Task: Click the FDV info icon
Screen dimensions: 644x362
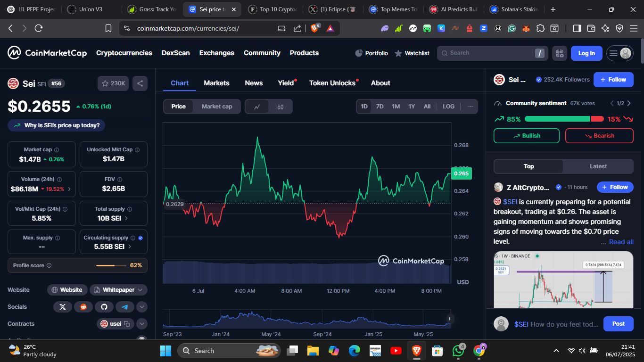Action: (x=120, y=180)
